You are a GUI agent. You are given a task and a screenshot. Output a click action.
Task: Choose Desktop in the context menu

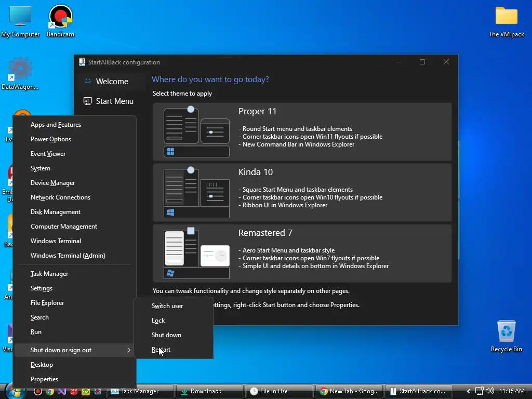click(x=75, y=365)
